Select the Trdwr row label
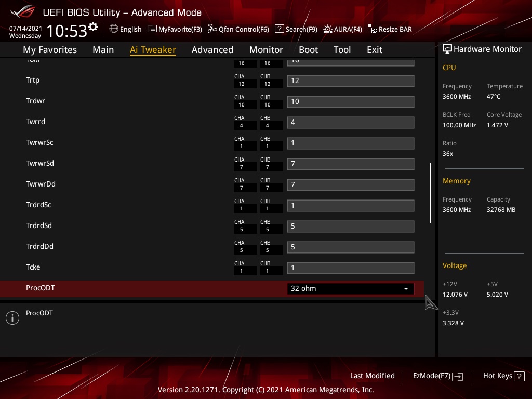 [x=35, y=101]
